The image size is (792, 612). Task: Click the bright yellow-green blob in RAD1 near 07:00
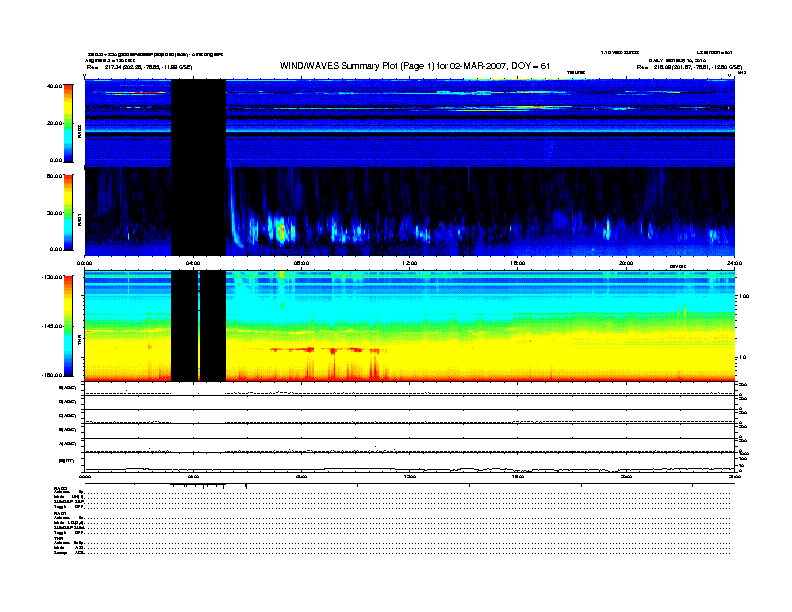pyautogui.click(x=281, y=231)
